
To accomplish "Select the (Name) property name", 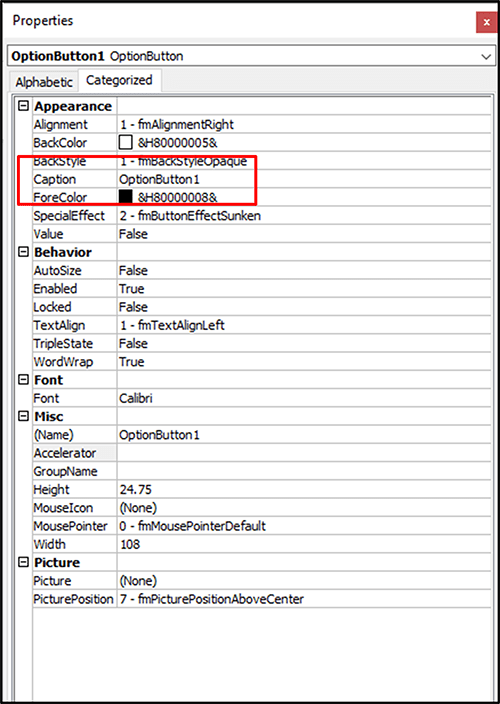I will coord(53,435).
